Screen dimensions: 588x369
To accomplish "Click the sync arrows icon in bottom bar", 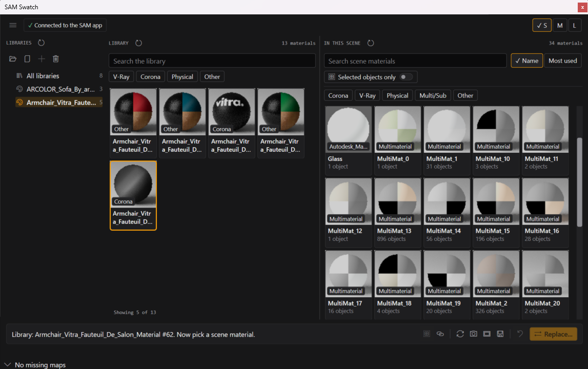I will coord(460,334).
